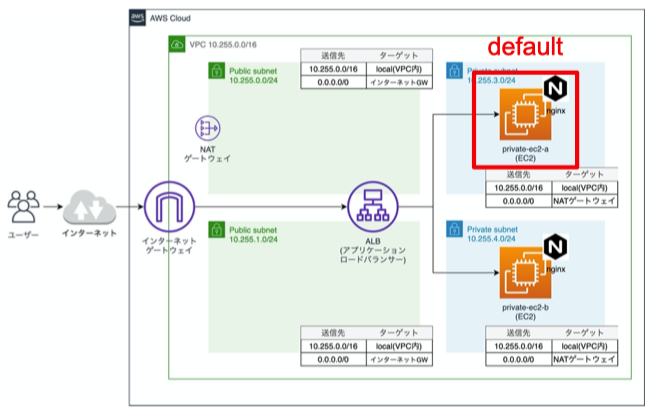The width and height of the screenshot is (652, 416).
Task: Select the nginx text beside private-ec2-a icon
Action: (x=556, y=111)
